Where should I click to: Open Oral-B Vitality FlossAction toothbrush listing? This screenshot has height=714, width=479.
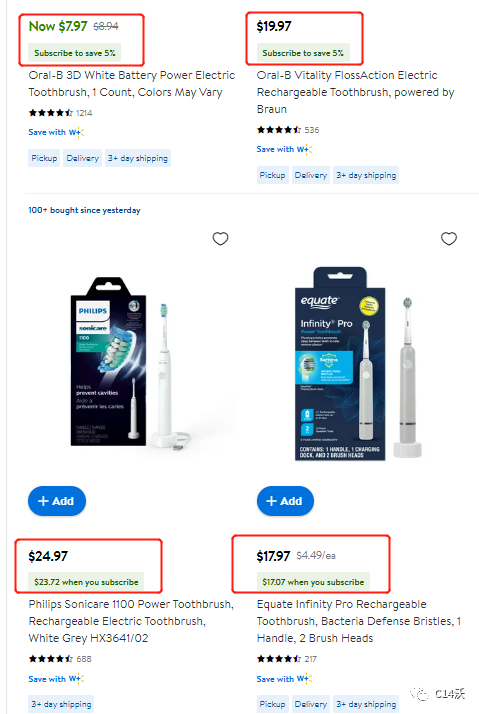pos(356,92)
